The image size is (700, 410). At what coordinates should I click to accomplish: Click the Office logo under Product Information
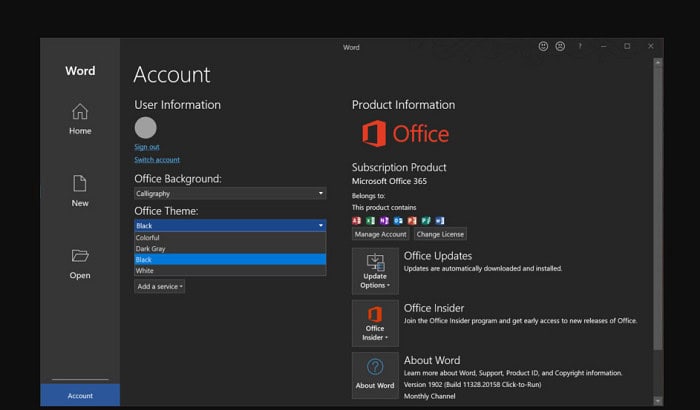click(405, 134)
